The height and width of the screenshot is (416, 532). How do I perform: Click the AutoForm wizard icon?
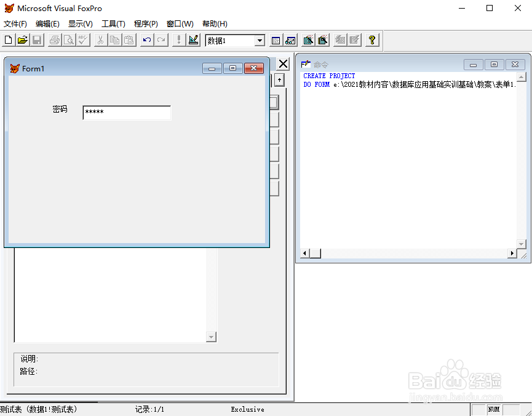coord(340,40)
